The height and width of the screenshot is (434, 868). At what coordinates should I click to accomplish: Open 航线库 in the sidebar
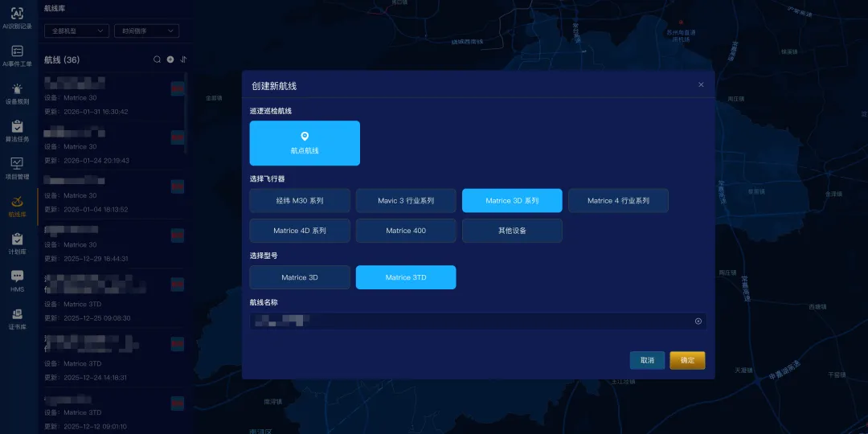click(17, 206)
